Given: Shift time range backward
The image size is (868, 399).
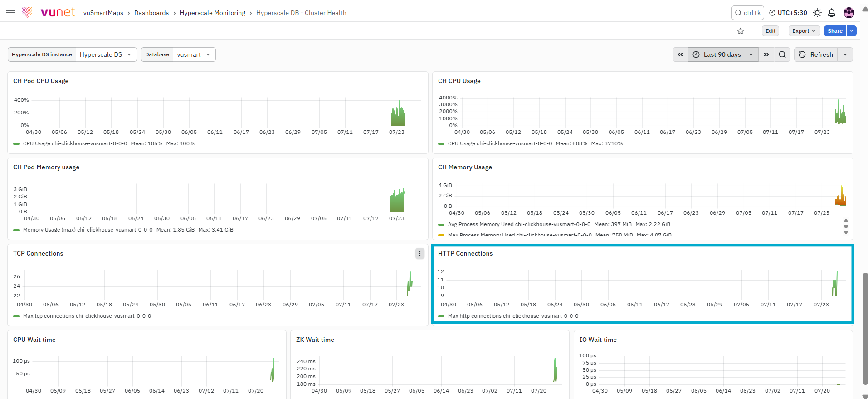Looking at the screenshot, I should pos(680,54).
